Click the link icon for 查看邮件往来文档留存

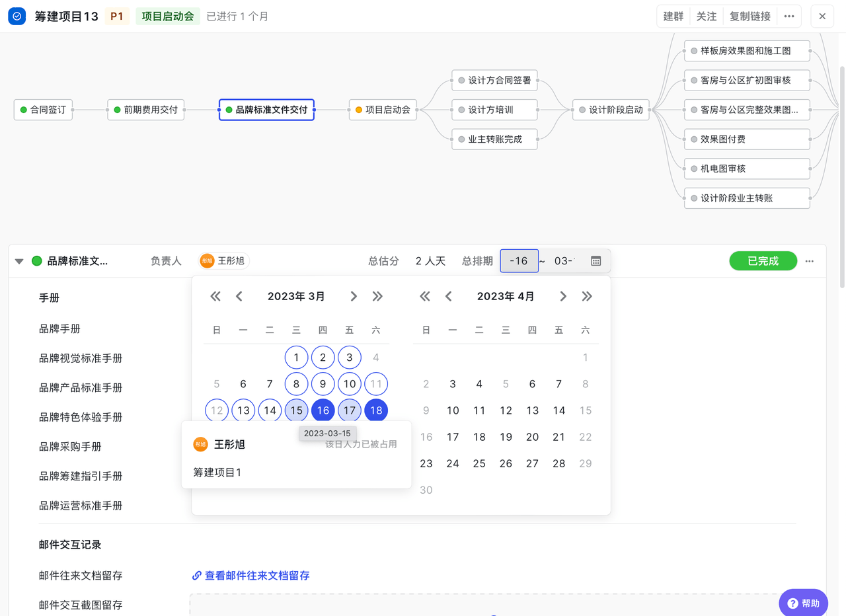coord(196,576)
